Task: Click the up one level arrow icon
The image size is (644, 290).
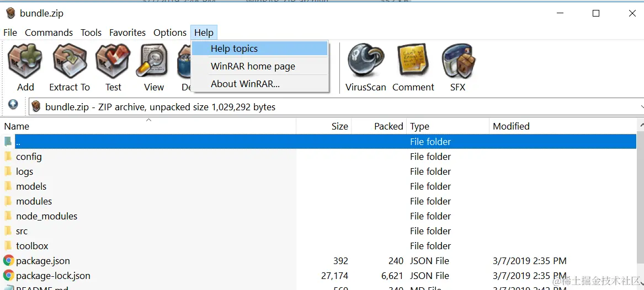Action: click(x=13, y=105)
